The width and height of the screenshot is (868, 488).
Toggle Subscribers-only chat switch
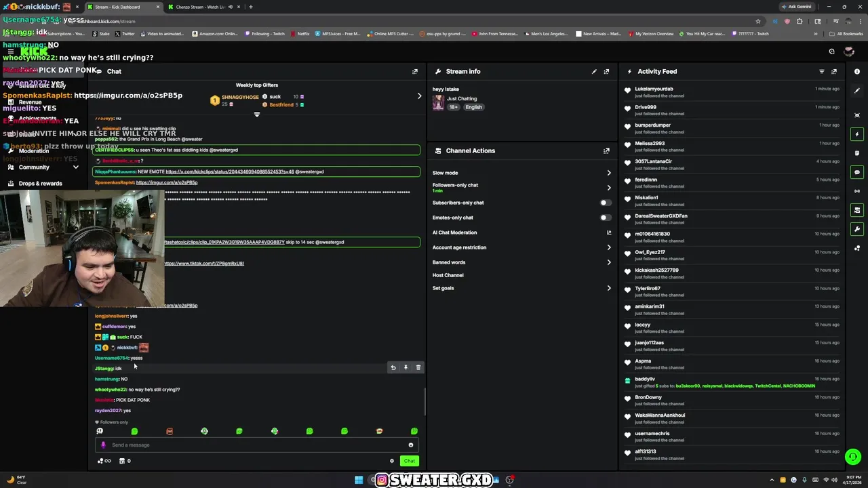(606, 203)
